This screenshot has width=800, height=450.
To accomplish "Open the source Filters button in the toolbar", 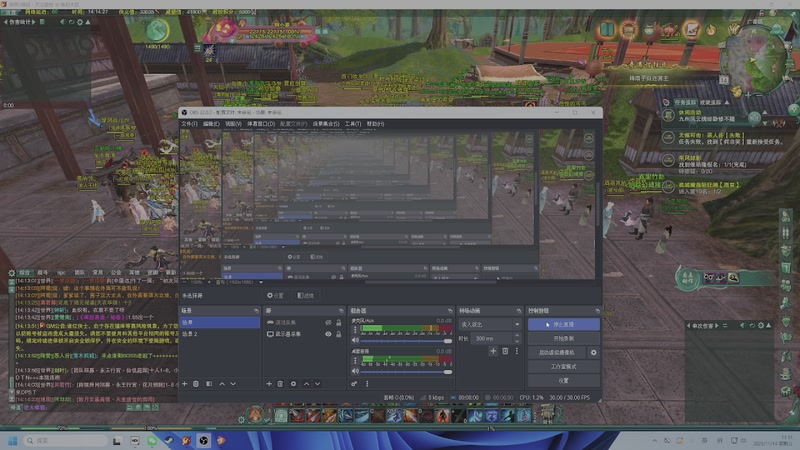I will [305, 295].
